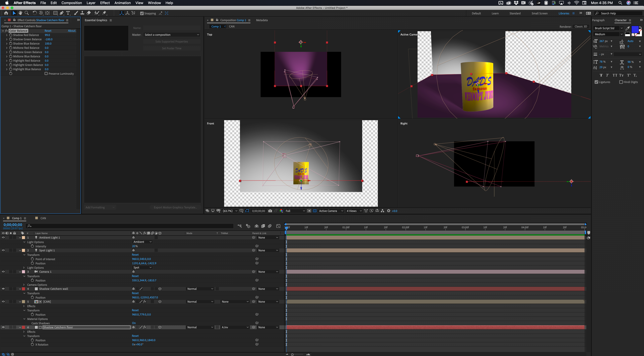Viewport: 644px width, 356px height.
Task: Select the Horizontal Type tool
Action: pos(68,13)
